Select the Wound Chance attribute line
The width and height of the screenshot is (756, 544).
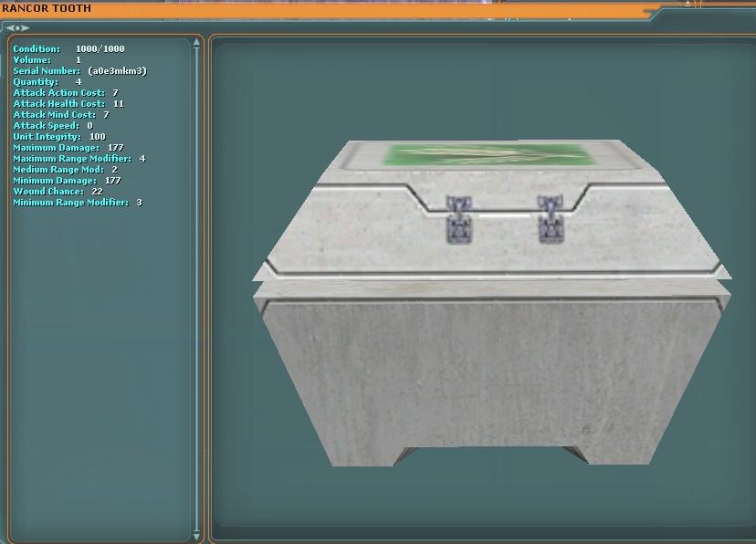58,192
